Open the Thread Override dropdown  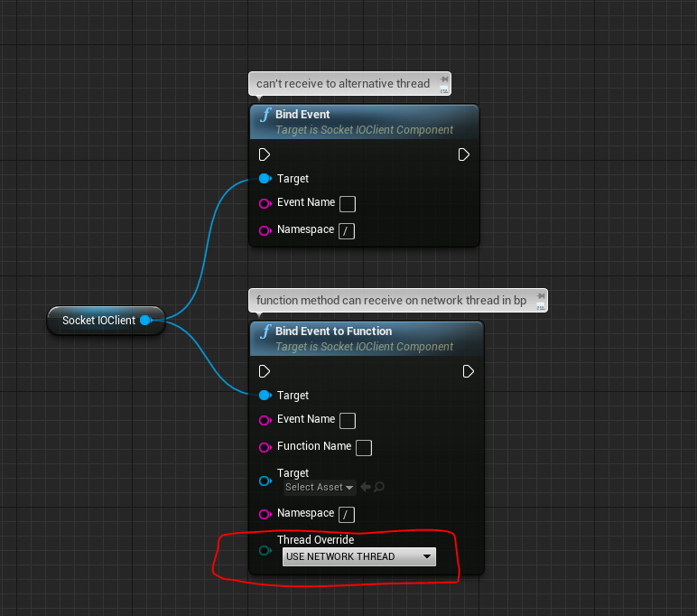[358, 556]
